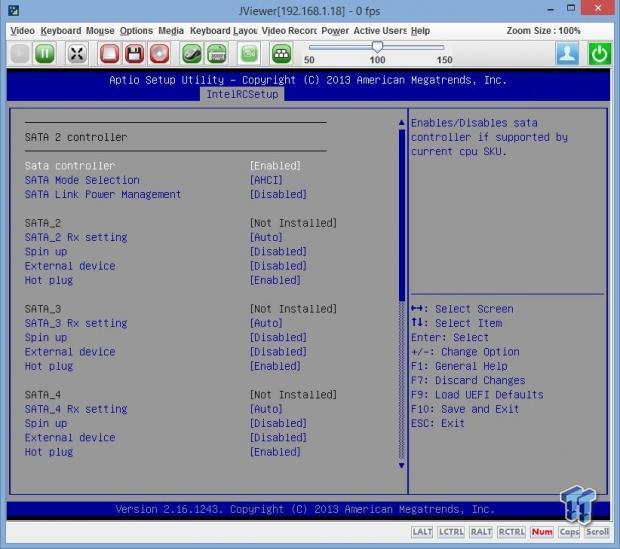This screenshot has height=549, width=620.
Task: Click the dark blue BIOS scrollbar thumb
Action: point(402,215)
